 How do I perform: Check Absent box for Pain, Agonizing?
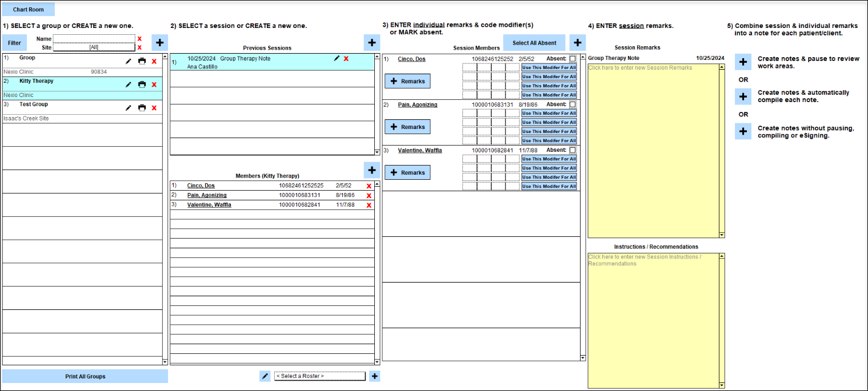(x=573, y=104)
